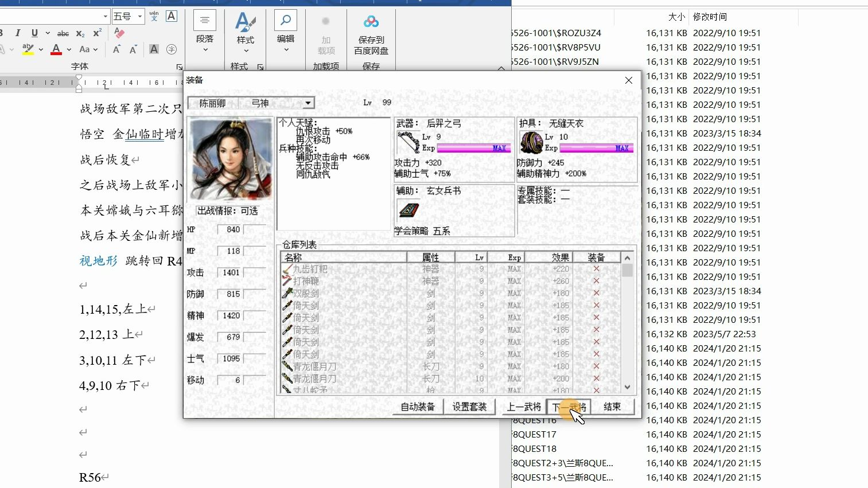The image size is (868, 488).
Task: Select 打神鞭 item in warehouse list
Action: (x=450, y=281)
